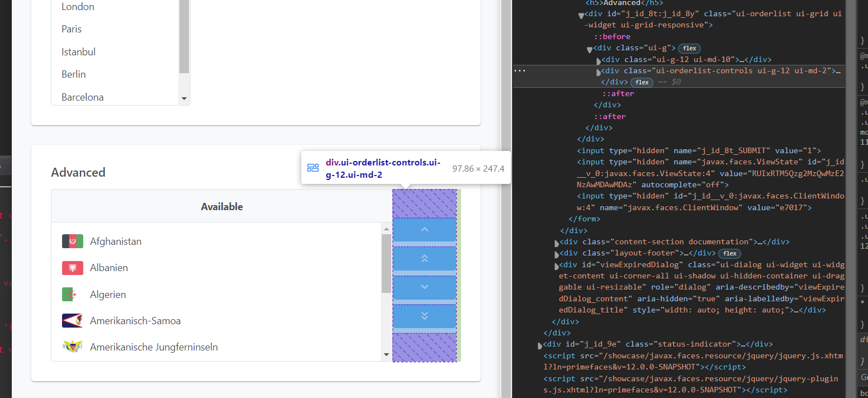868x398 pixels.
Task: Click the move to bottom double-chevron button
Action: click(x=424, y=316)
